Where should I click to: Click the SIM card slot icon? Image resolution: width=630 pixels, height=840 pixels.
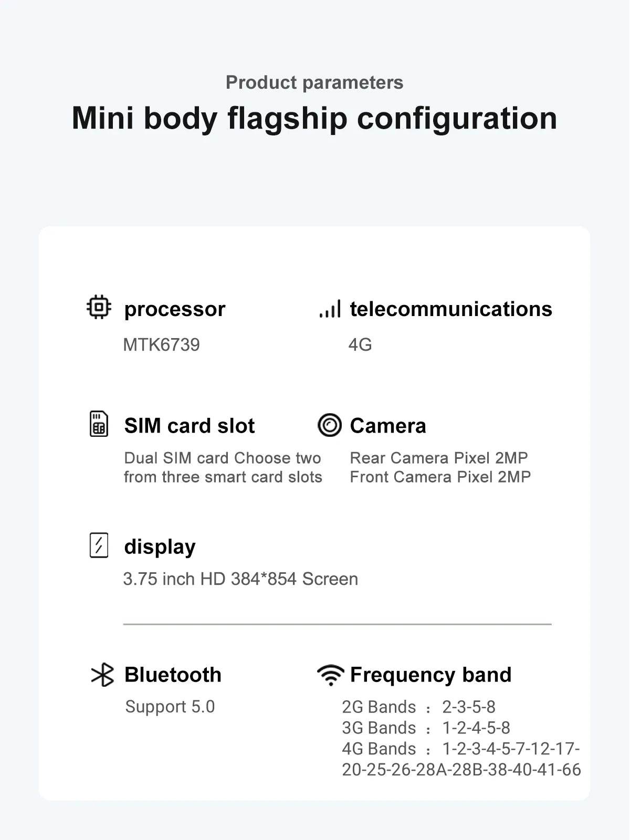tap(99, 424)
